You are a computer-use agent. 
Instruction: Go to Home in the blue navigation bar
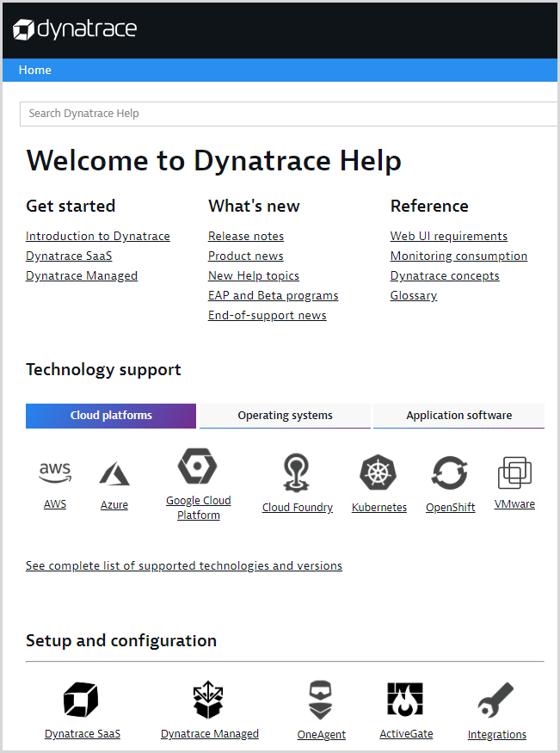click(x=35, y=70)
